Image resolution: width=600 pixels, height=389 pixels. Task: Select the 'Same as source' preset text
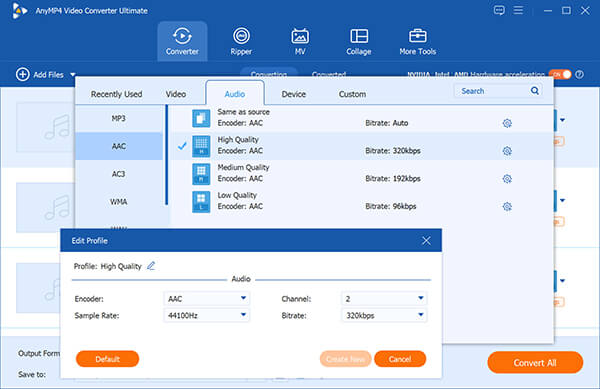click(x=243, y=112)
